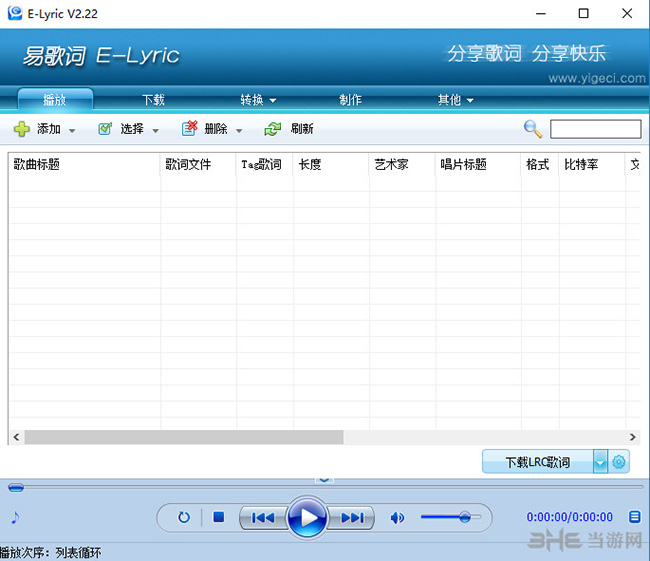Click the Delete icon with red X
This screenshot has height=561, width=650.
point(189,129)
